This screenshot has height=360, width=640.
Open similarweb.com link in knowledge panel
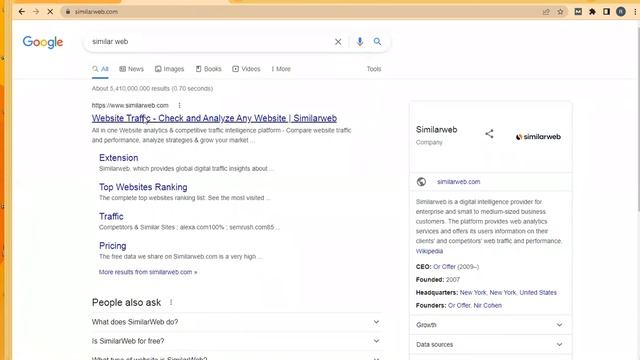[x=458, y=182]
